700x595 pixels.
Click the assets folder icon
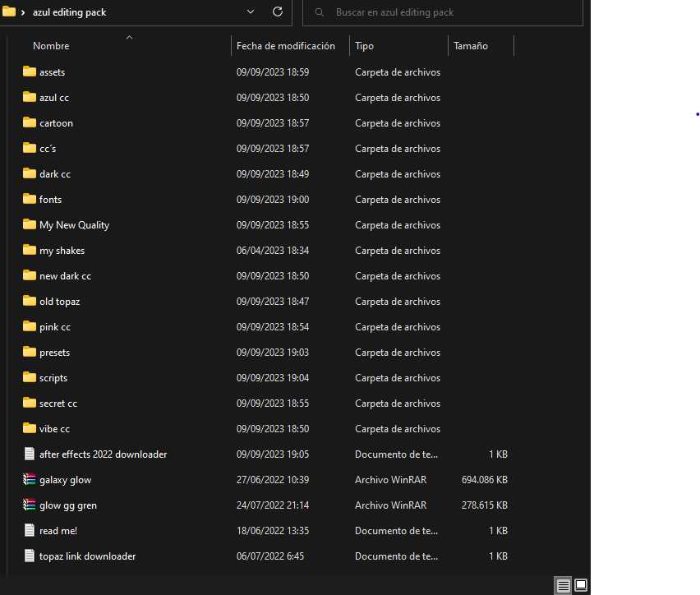pos(30,71)
